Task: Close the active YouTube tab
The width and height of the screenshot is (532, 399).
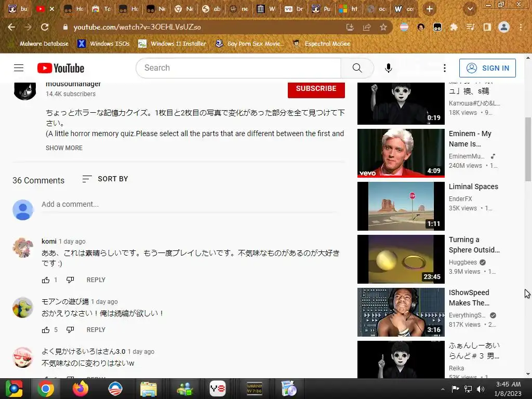Action: coord(52,9)
